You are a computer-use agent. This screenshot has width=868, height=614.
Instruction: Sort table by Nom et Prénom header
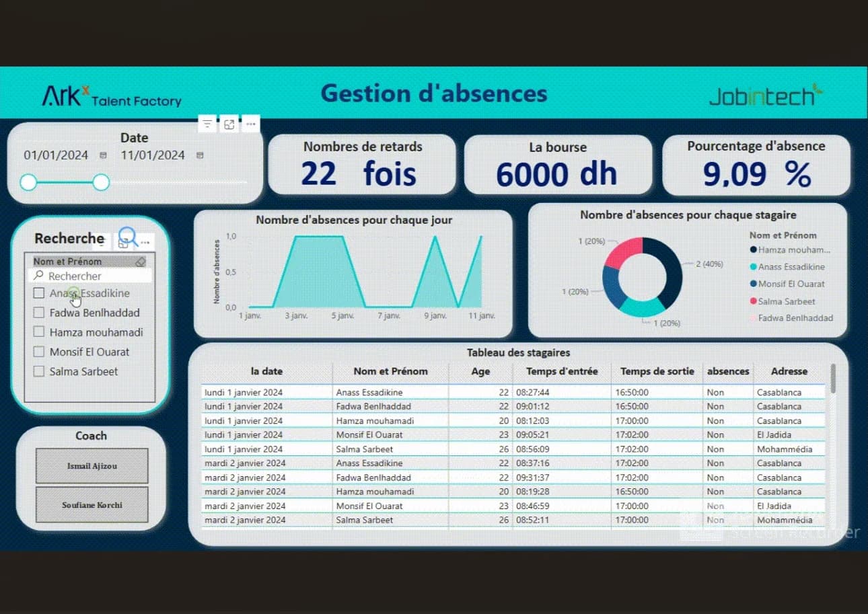point(390,371)
